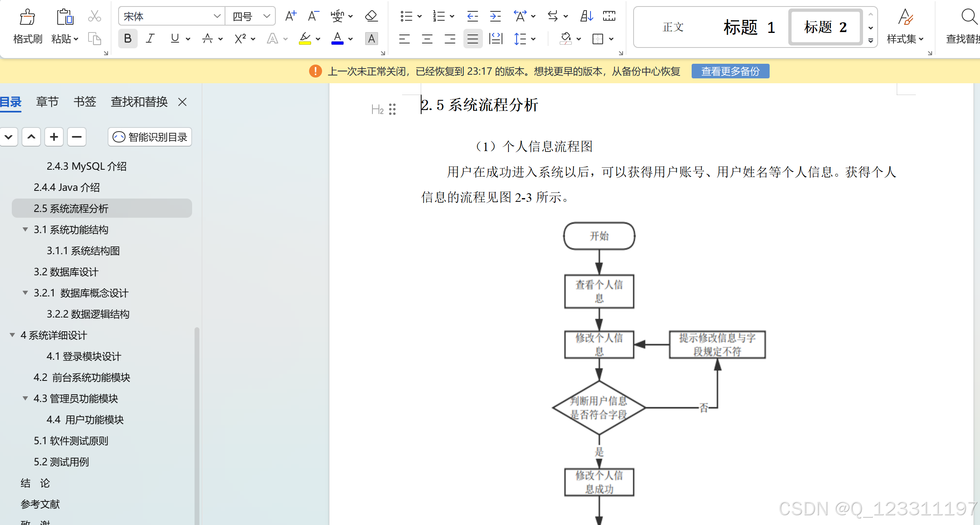The width and height of the screenshot is (980, 525).
Task: Apply the 标题 2 style
Action: click(825, 27)
